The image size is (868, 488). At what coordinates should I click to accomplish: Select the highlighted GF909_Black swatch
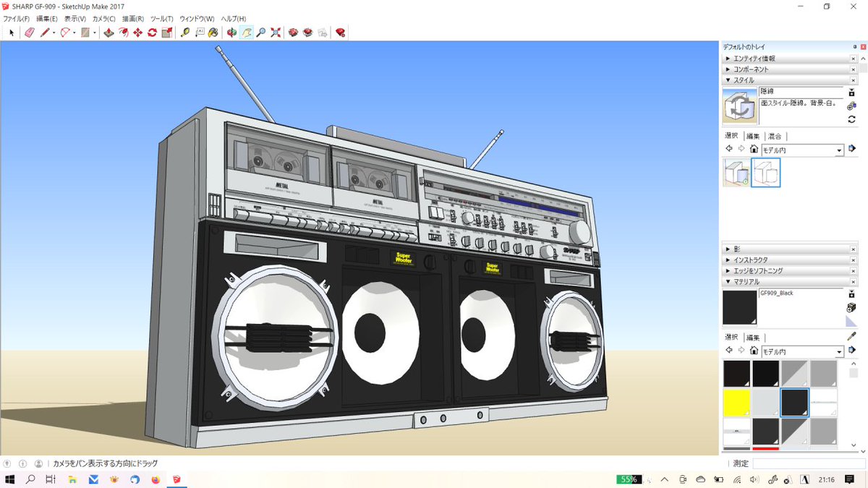pos(794,403)
